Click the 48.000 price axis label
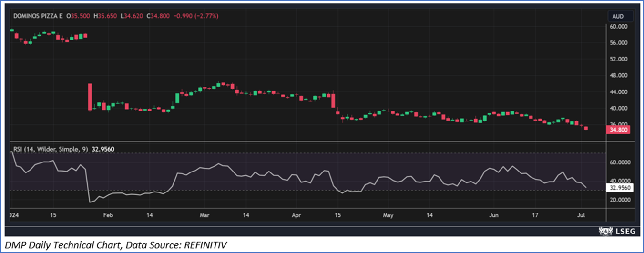The image size is (644, 253). click(618, 75)
